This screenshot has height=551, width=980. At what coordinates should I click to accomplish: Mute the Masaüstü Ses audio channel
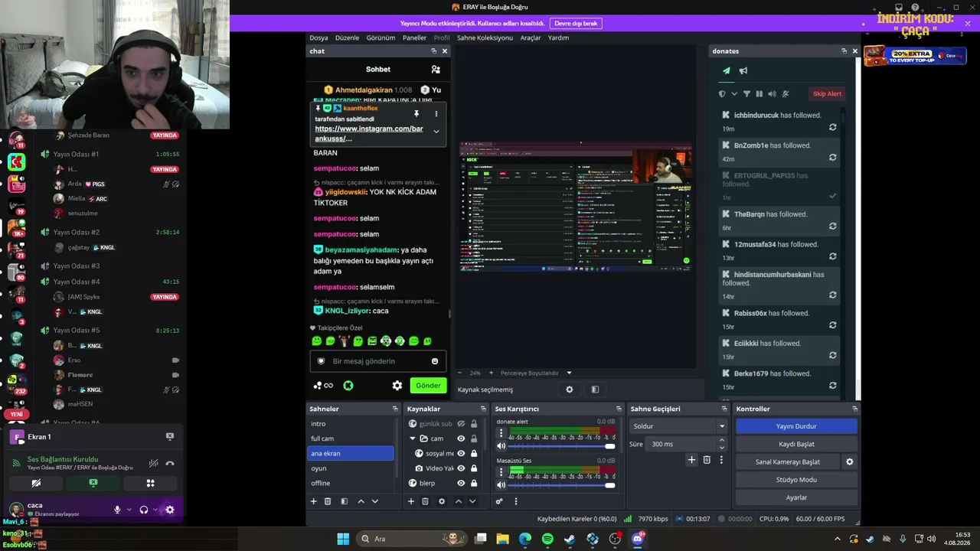click(x=501, y=485)
